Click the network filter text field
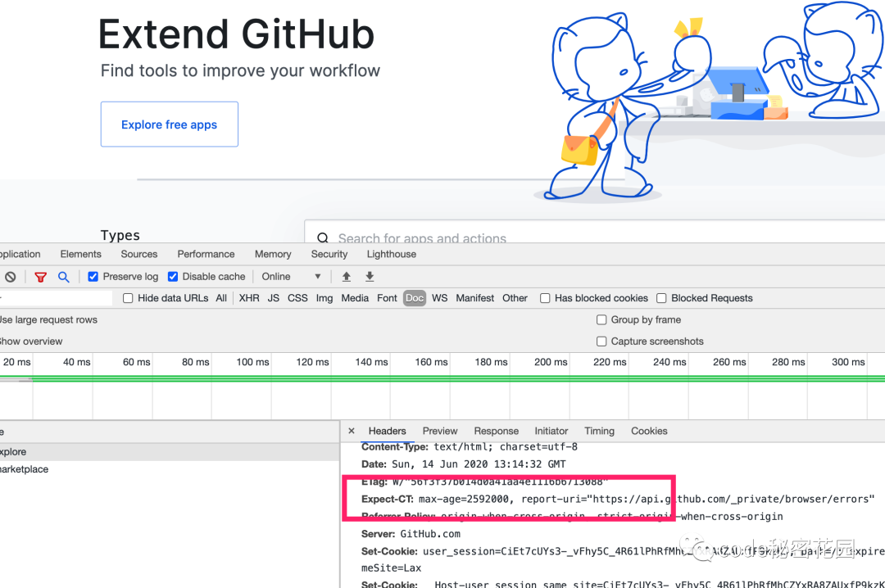This screenshot has width=885, height=588. (56, 298)
